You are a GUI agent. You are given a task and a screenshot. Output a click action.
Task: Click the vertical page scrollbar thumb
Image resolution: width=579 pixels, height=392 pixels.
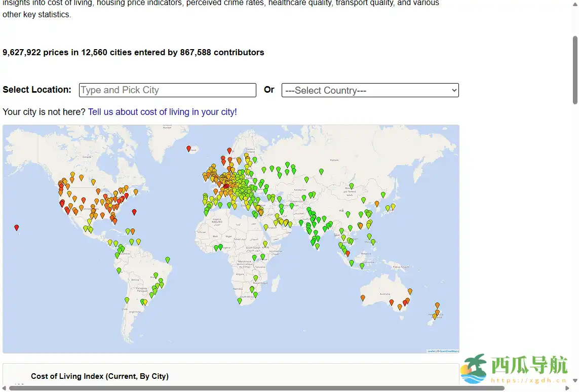pos(575,70)
